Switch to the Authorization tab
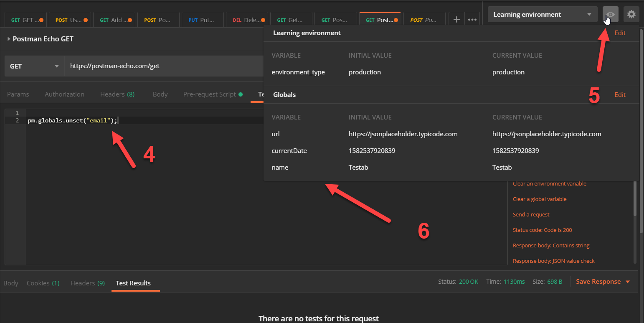The height and width of the screenshot is (323, 644). click(x=64, y=94)
